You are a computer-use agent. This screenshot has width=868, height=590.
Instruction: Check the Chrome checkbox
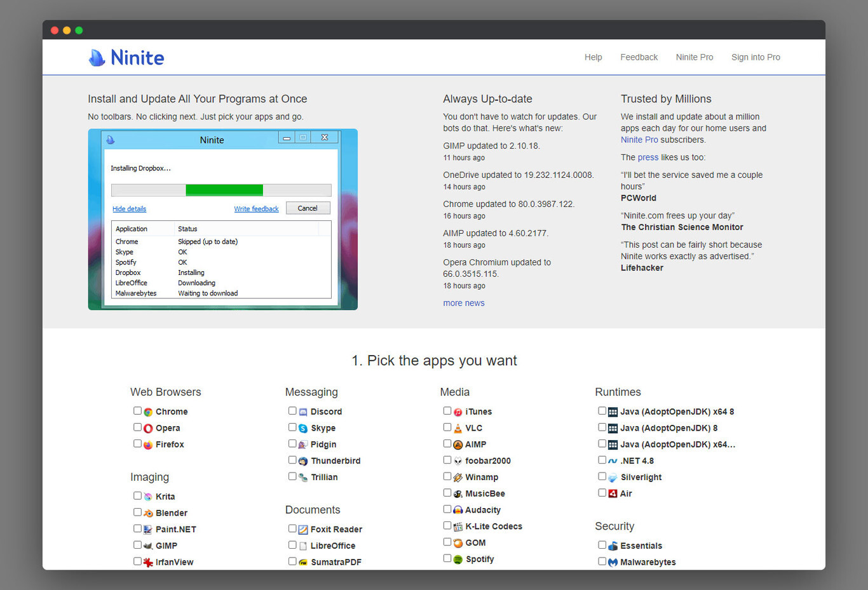click(137, 410)
